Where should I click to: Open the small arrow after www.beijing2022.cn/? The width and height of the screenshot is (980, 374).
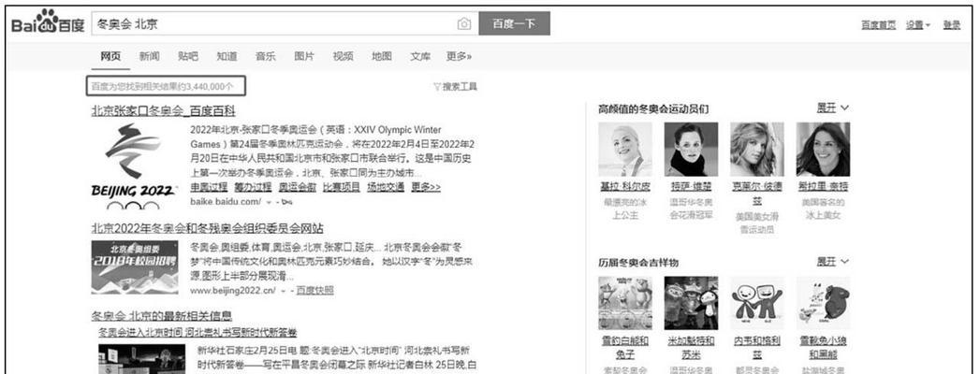pyautogui.click(x=284, y=291)
